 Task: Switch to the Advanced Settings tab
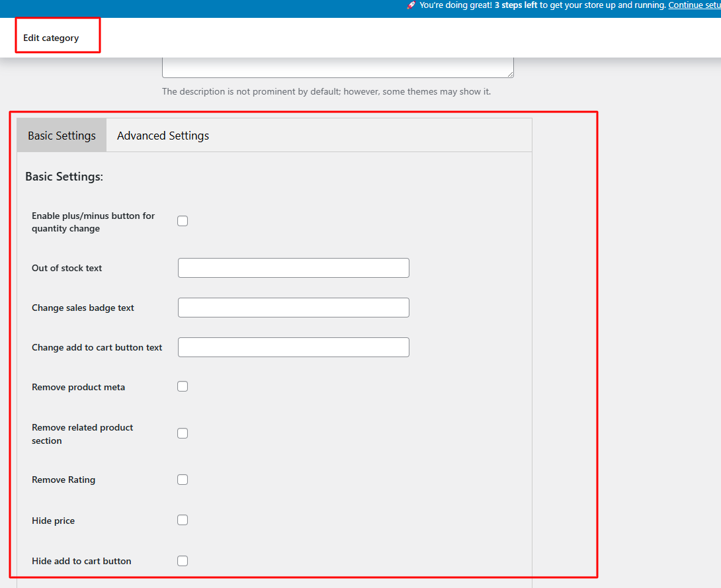click(x=163, y=136)
